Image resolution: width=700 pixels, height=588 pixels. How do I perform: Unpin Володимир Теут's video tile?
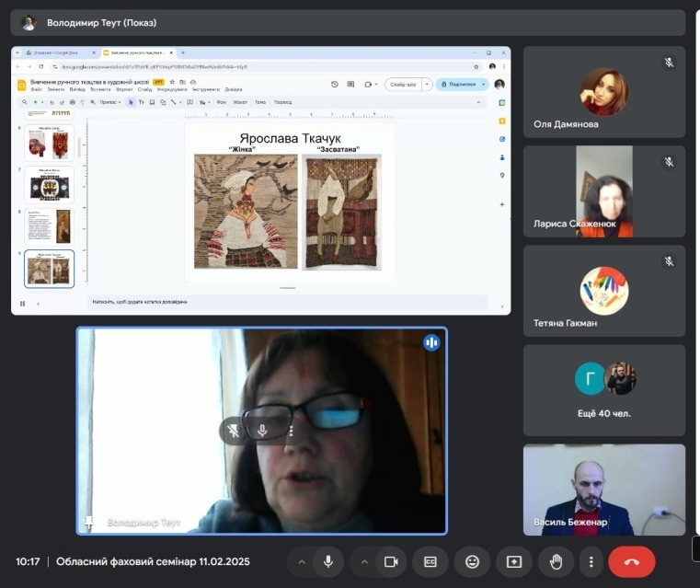(x=233, y=431)
